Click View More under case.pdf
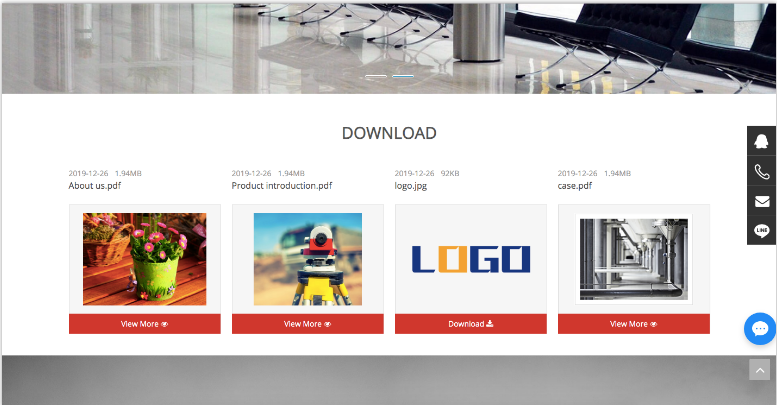 (x=633, y=324)
